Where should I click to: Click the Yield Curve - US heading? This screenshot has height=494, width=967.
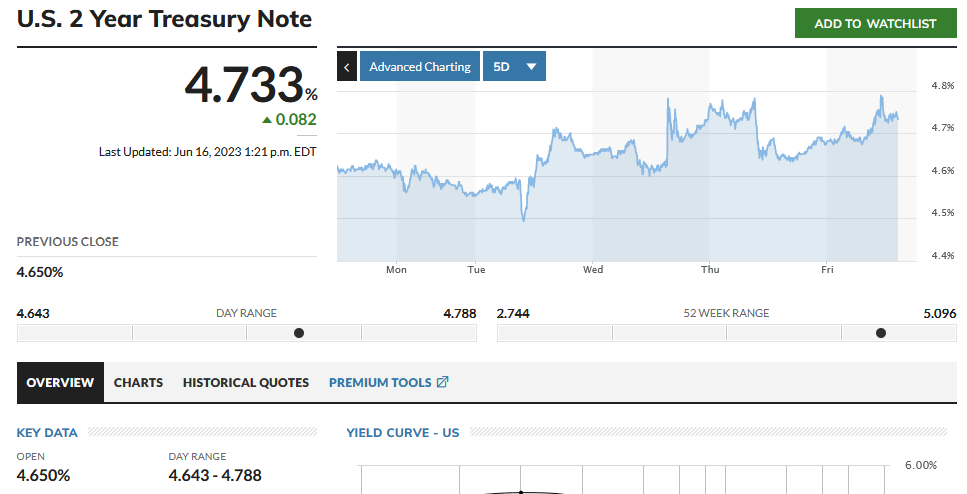(x=402, y=433)
